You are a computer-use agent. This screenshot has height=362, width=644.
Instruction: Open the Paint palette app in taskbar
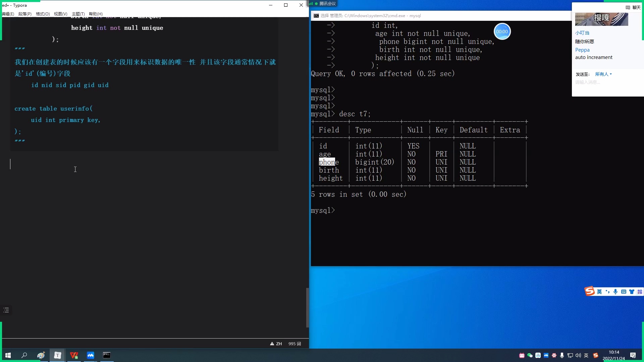[x=41, y=355]
